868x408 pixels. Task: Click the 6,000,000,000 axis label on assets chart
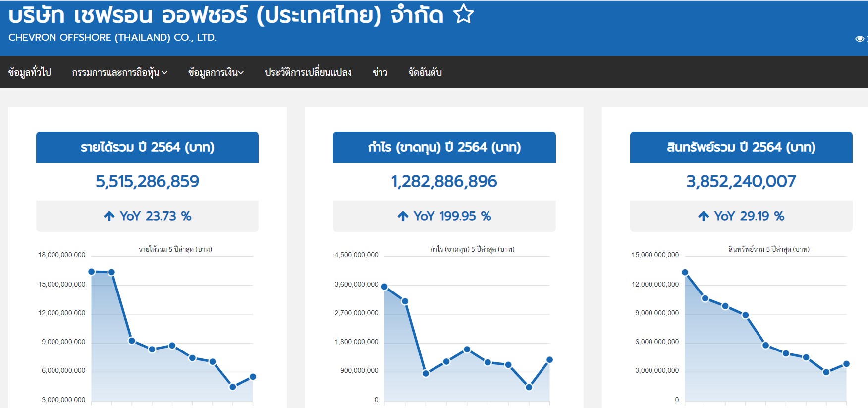tap(657, 342)
